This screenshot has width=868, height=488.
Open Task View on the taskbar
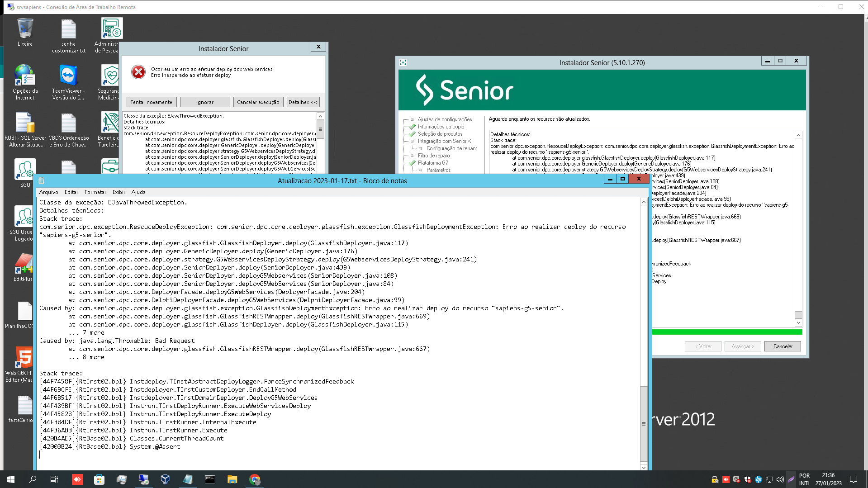click(x=54, y=479)
